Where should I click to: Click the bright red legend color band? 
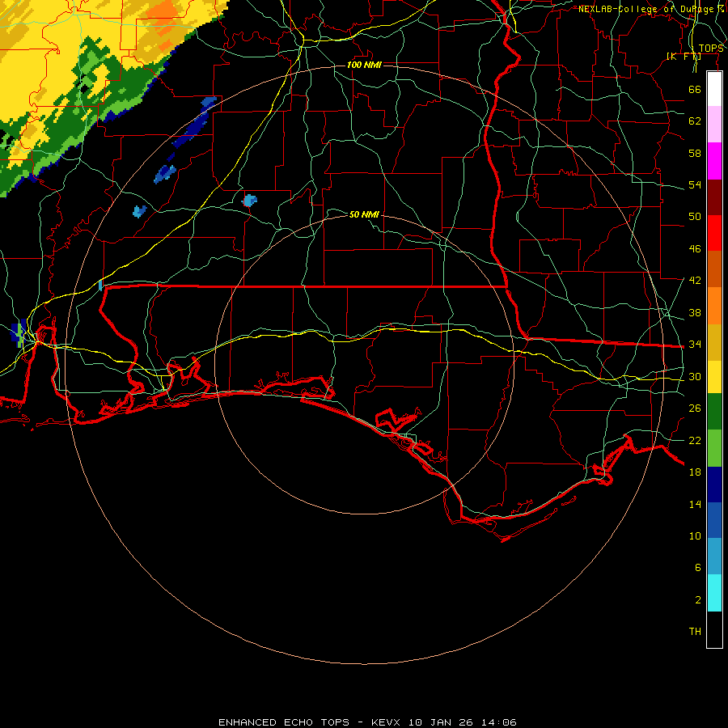click(x=714, y=233)
